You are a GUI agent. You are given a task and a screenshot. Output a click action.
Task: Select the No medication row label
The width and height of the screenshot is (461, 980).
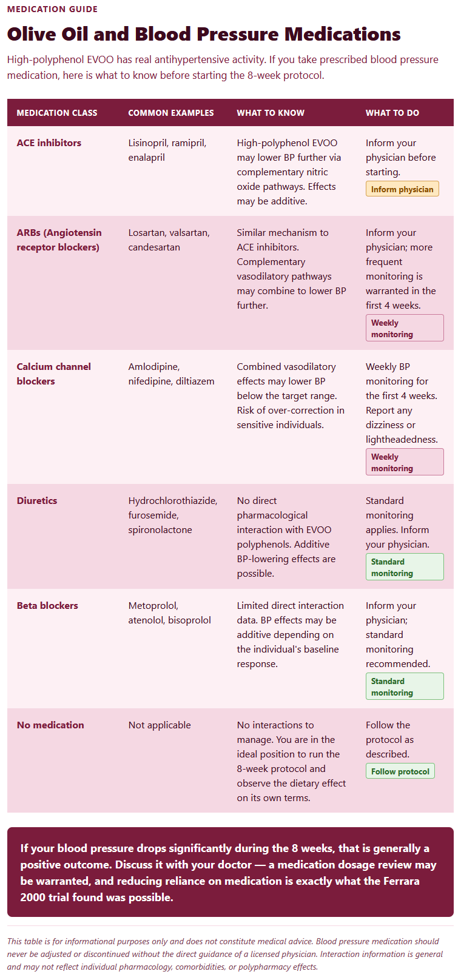[x=50, y=725]
